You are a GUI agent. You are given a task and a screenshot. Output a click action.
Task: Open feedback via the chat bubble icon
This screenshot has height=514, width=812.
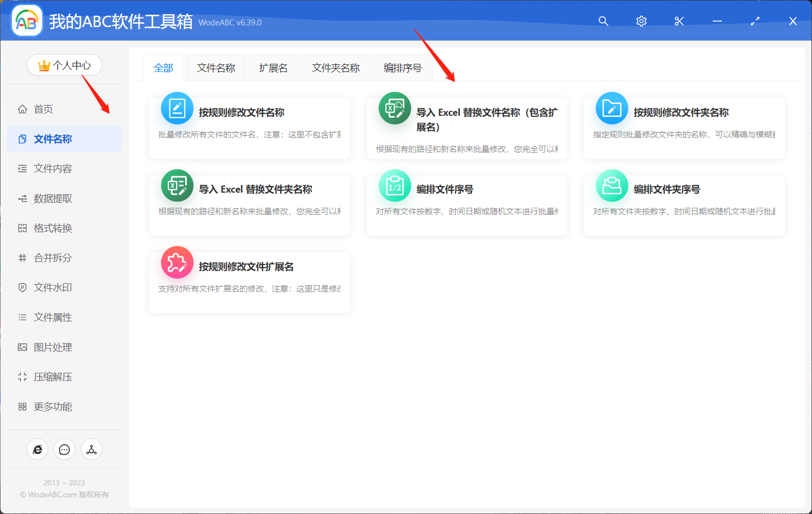64,449
